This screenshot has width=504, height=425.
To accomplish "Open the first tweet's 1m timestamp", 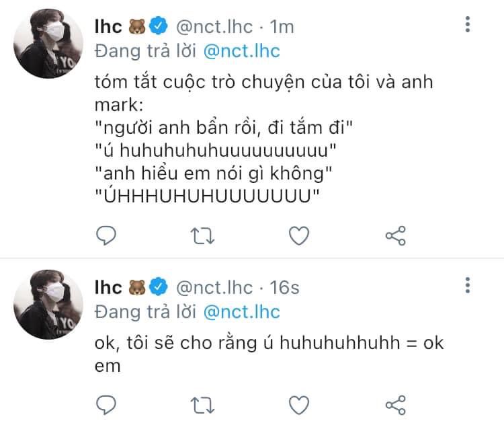I will (282, 27).
